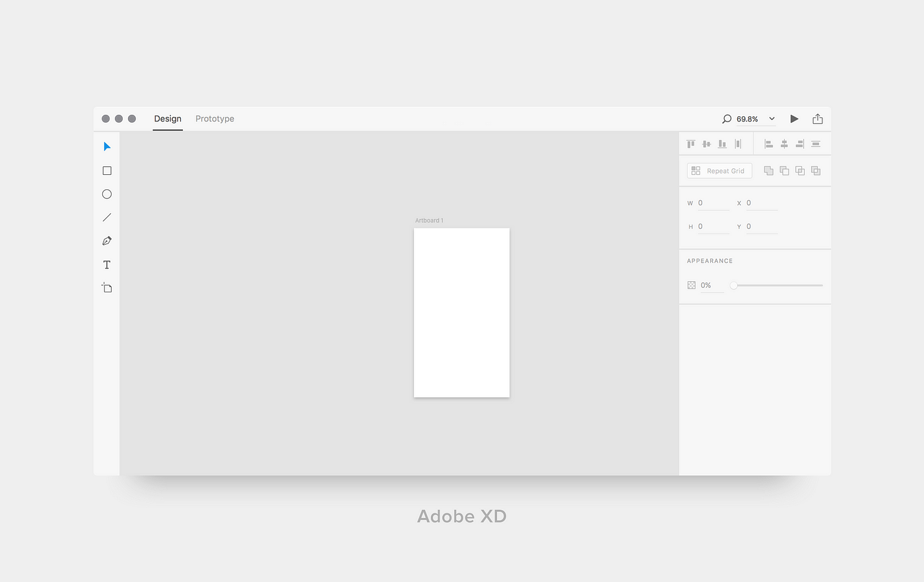The width and height of the screenshot is (924, 582).
Task: Click the Align Left icon
Action: 769,144
